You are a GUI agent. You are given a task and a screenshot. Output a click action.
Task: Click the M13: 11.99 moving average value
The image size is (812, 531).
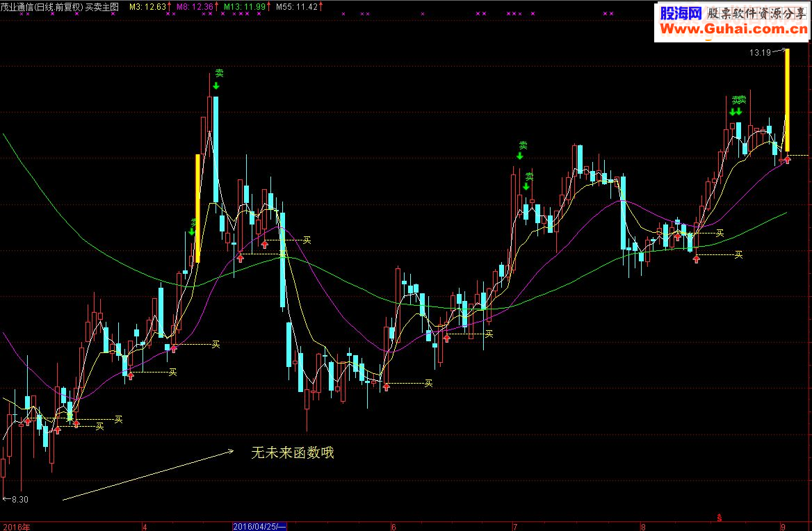245,7
